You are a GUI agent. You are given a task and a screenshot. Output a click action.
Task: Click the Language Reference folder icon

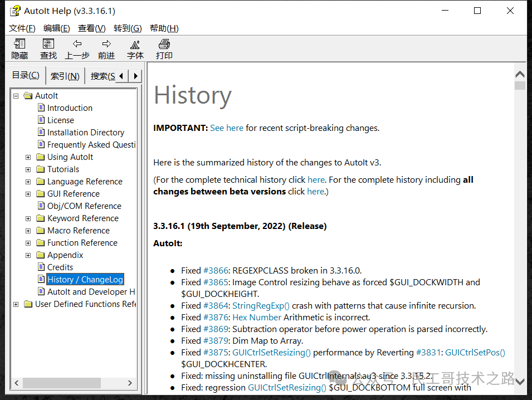[40, 181]
